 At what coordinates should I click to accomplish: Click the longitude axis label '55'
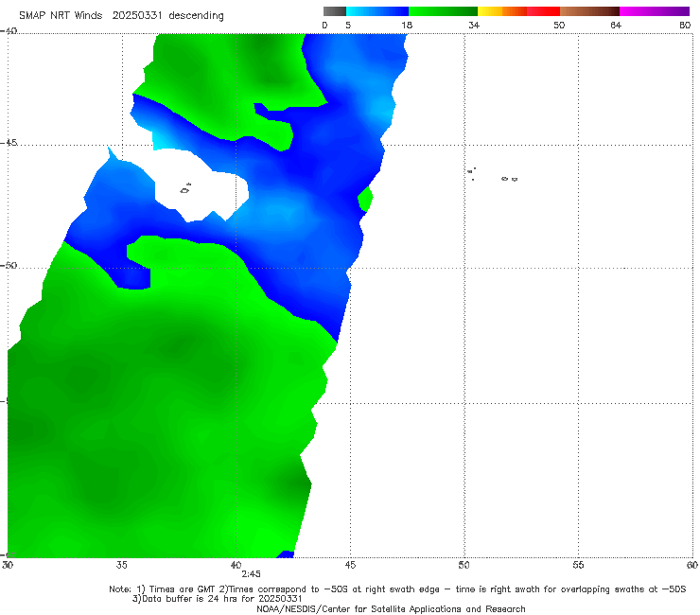pos(578,565)
